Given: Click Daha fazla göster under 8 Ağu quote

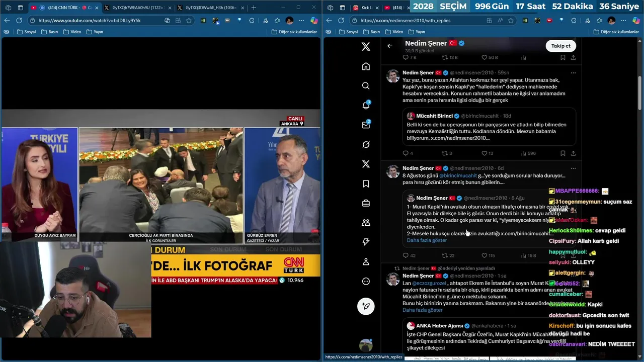Looking at the screenshot, I should [427, 240].
